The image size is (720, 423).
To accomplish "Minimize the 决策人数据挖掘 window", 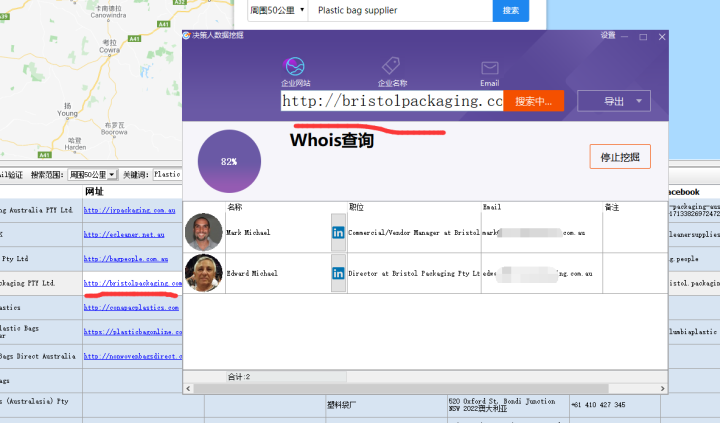I will (x=624, y=37).
